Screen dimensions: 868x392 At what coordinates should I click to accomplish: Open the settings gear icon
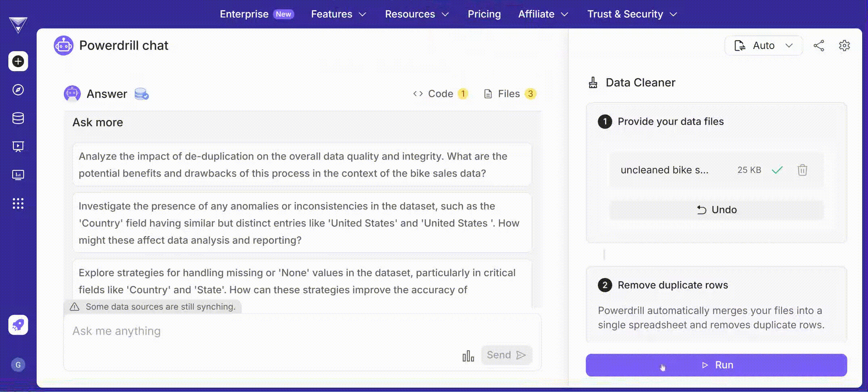tap(844, 46)
